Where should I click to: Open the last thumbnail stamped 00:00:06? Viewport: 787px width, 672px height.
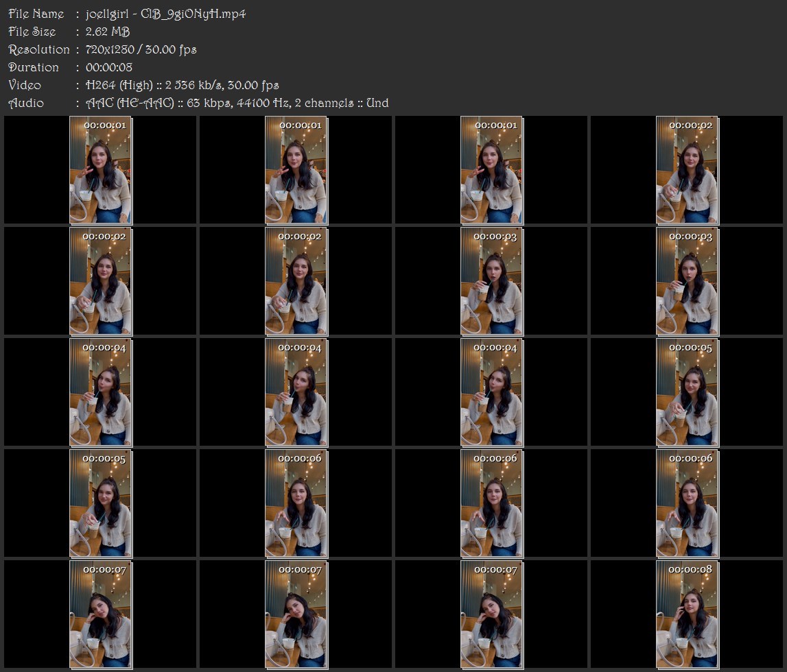click(x=687, y=503)
